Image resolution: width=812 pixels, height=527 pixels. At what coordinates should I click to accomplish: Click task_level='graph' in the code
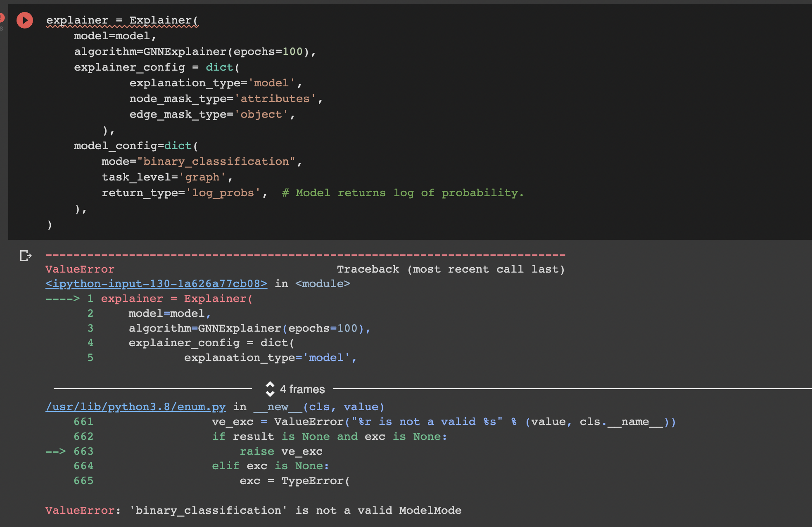pos(167,177)
